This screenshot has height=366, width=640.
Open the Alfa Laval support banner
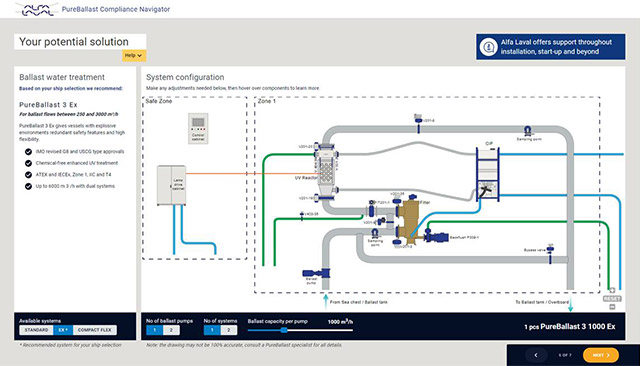(550, 47)
